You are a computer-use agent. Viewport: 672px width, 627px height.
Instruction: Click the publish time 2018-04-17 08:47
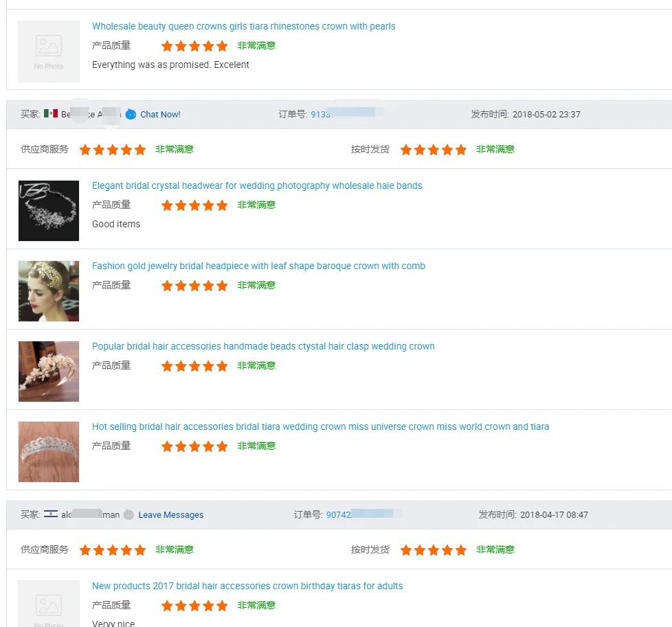point(554,515)
